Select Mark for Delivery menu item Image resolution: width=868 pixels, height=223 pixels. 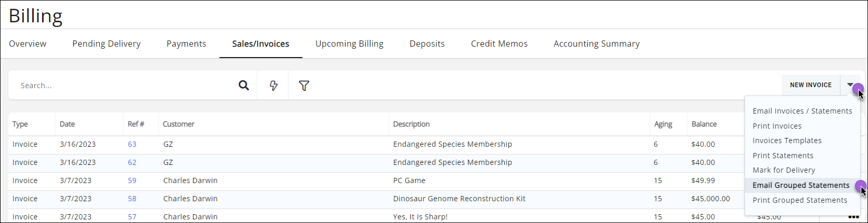783,170
